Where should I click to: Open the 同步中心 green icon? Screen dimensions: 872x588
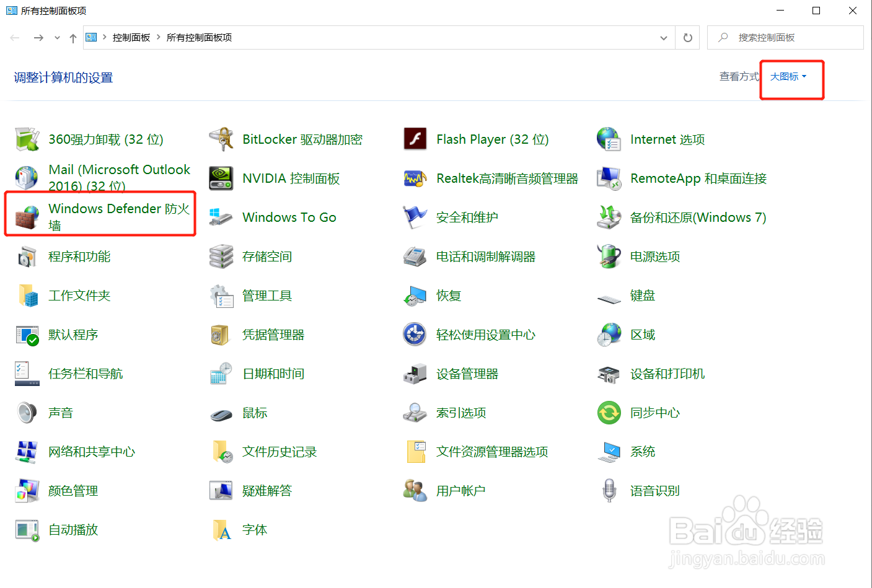[x=609, y=413]
